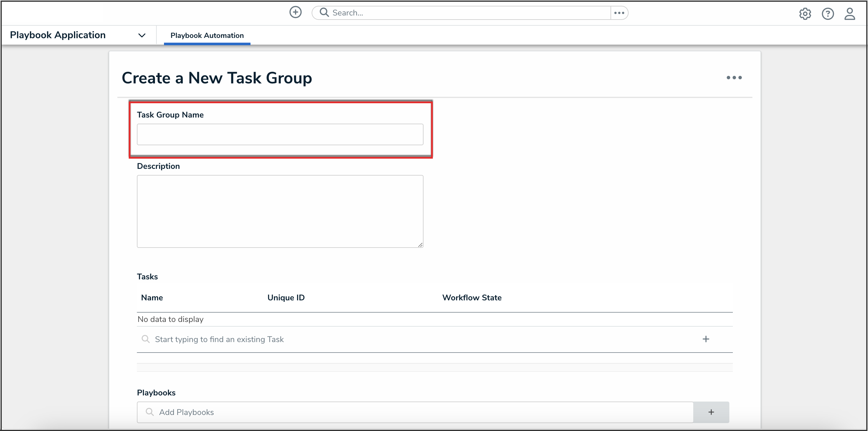Click into the Description text area
This screenshot has height=431, width=868.
[x=280, y=211]
